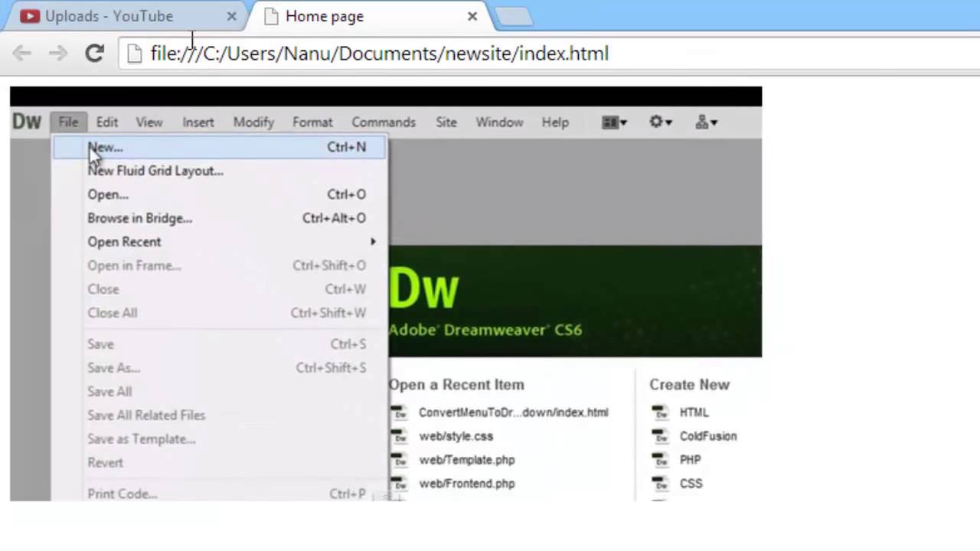Image resolution: width=980 pixels, height=551 pixels.
Task: Open recent file web/Frontend.php
Action: click(x=466, y=484)
